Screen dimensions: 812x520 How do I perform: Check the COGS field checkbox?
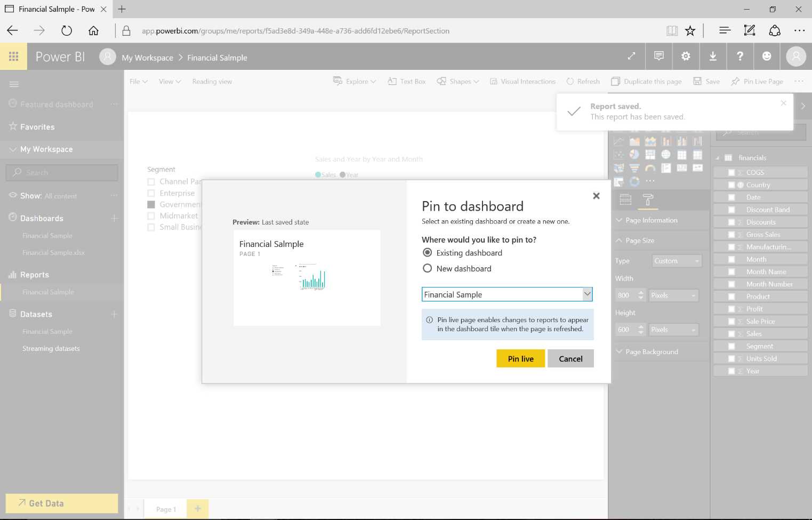[x=731, y=172]
